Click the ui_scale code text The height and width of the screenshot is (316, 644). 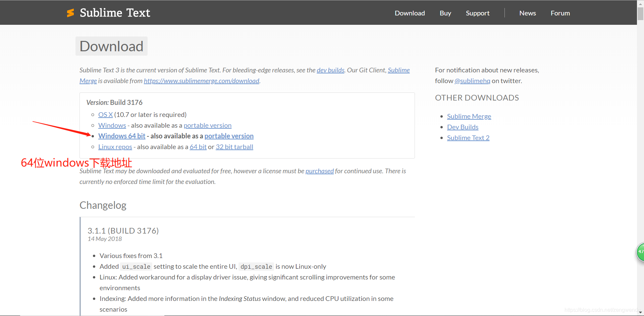(136, 266)
